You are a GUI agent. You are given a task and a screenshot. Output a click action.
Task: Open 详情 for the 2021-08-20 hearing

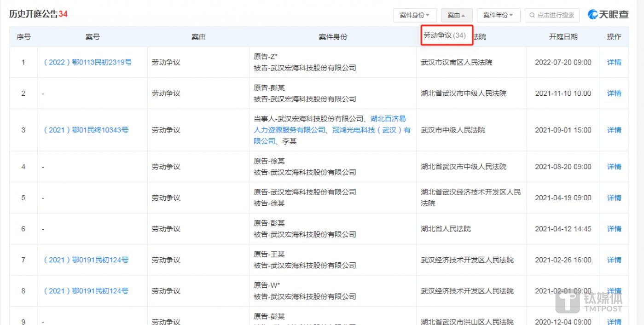(614, 167)
